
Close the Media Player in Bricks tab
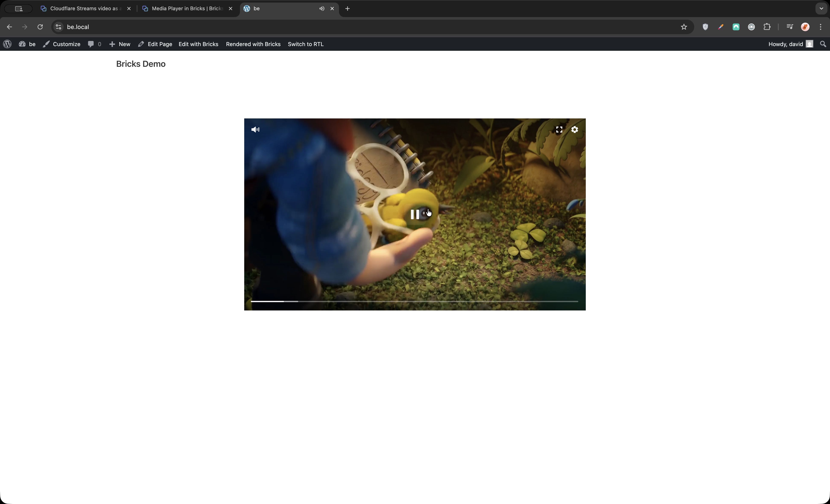pyautogui.click(x=230, y=8)
